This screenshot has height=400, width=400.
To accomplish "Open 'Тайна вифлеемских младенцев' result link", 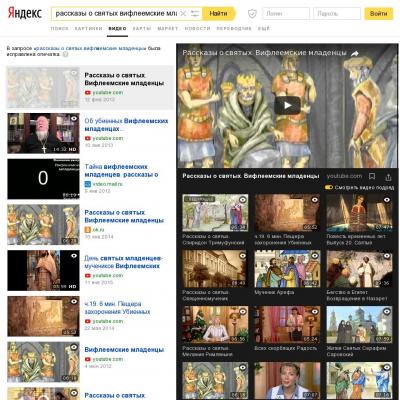I will coord(121,170).
